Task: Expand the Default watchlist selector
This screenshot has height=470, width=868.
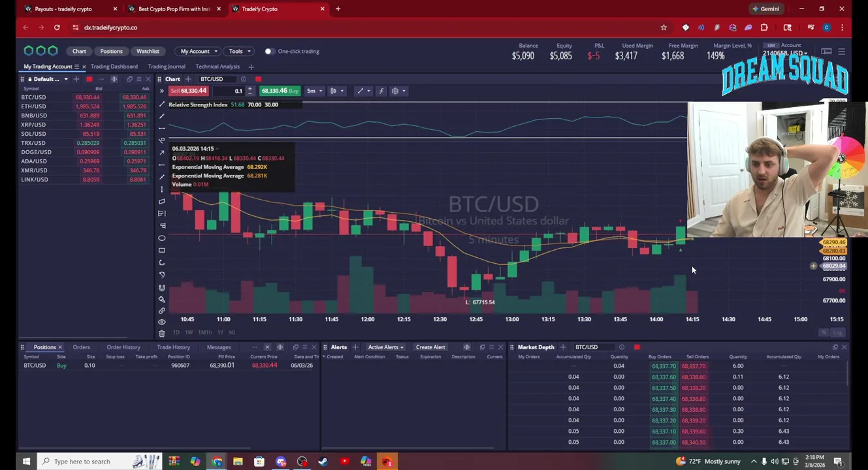Action: click(65, 79)
